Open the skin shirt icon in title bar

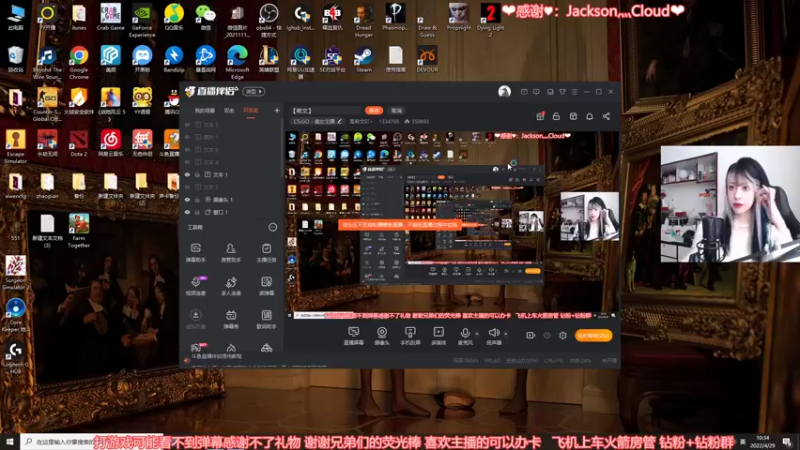click(562, 92)
